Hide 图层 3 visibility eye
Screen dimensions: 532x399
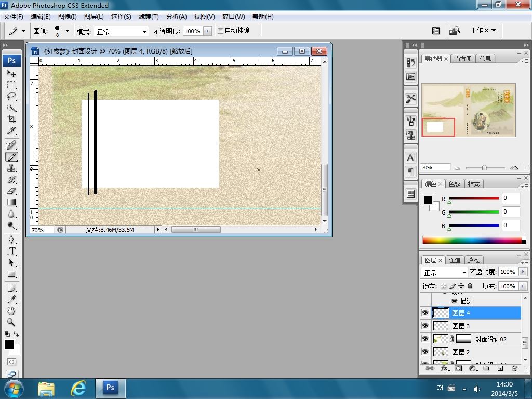tap(425, 326)
